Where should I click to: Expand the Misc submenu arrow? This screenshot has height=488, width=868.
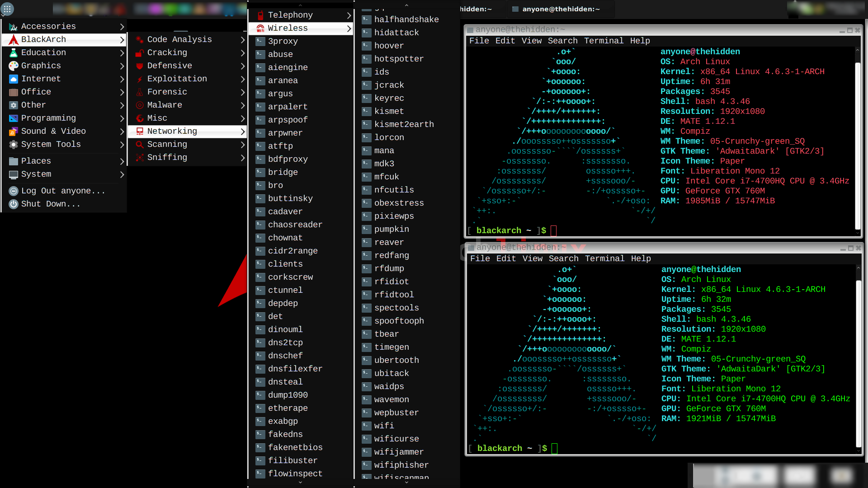243,118
